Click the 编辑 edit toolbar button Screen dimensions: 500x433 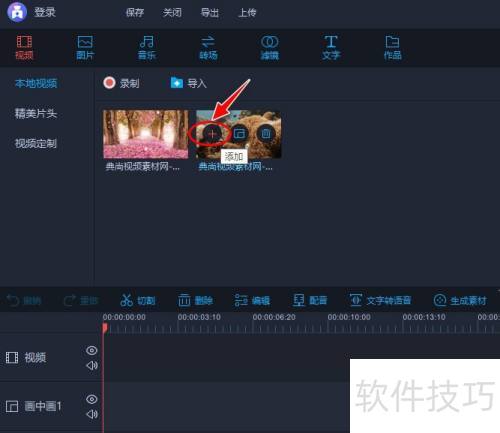252,300
